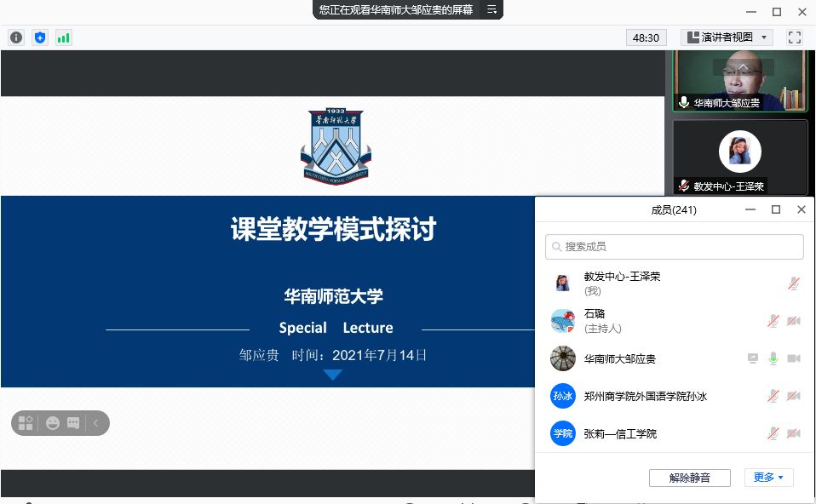
Task: Click the 解除静音 button
Action: [x=690, y=478]
